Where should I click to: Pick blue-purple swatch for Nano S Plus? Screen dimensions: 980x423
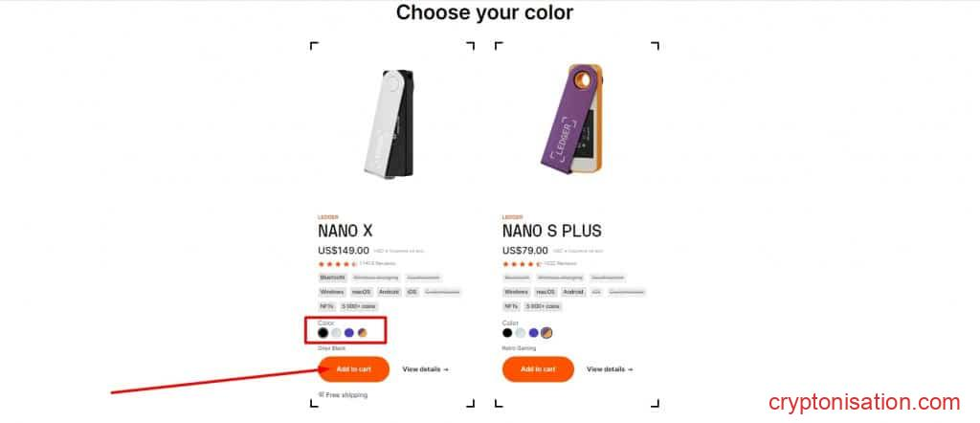tap(533, 333)
